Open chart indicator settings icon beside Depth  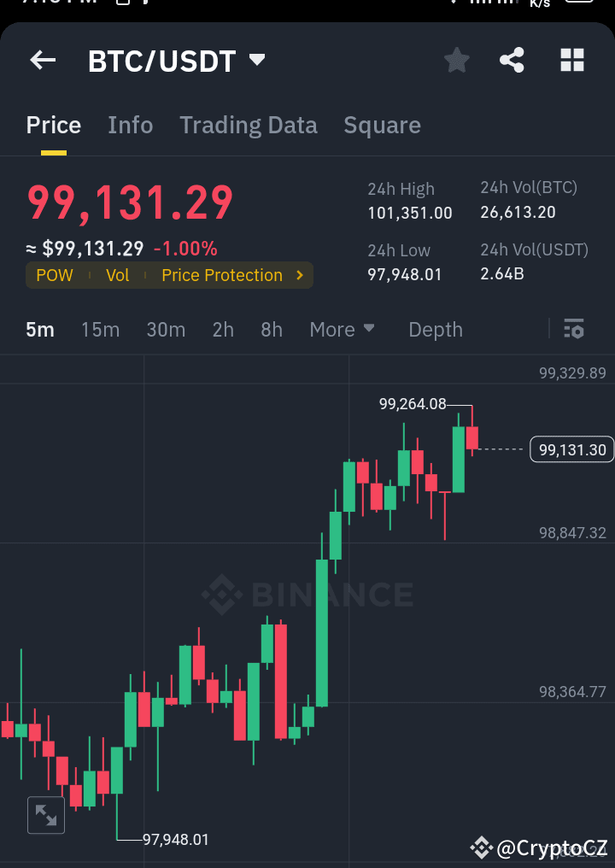point(574,329)
